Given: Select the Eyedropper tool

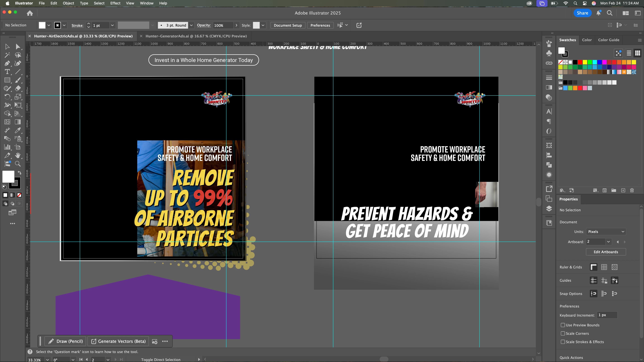Looking at the screenshot, I should pos(18,130).
